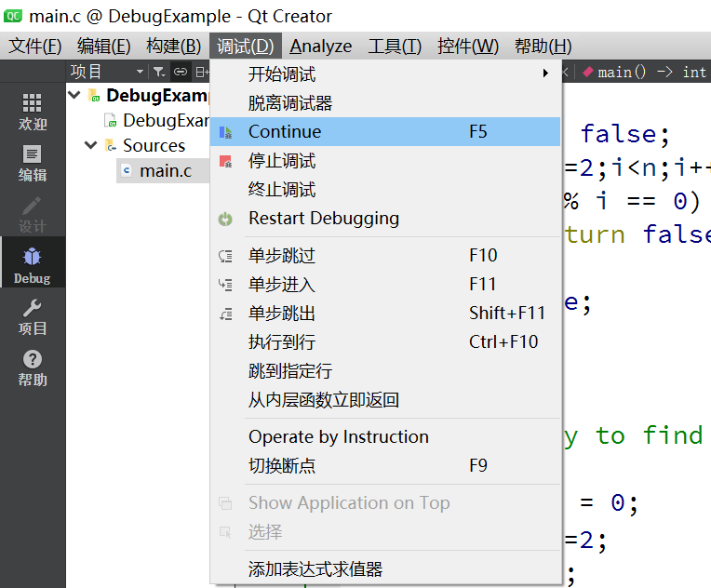Click the filter tree funnel icon
Image resolution: width=711 pixels, height=588 pixels.
[159, 72]
